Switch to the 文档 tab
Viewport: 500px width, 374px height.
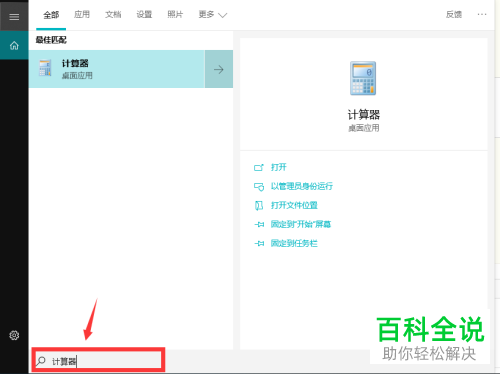pos(113,14)
